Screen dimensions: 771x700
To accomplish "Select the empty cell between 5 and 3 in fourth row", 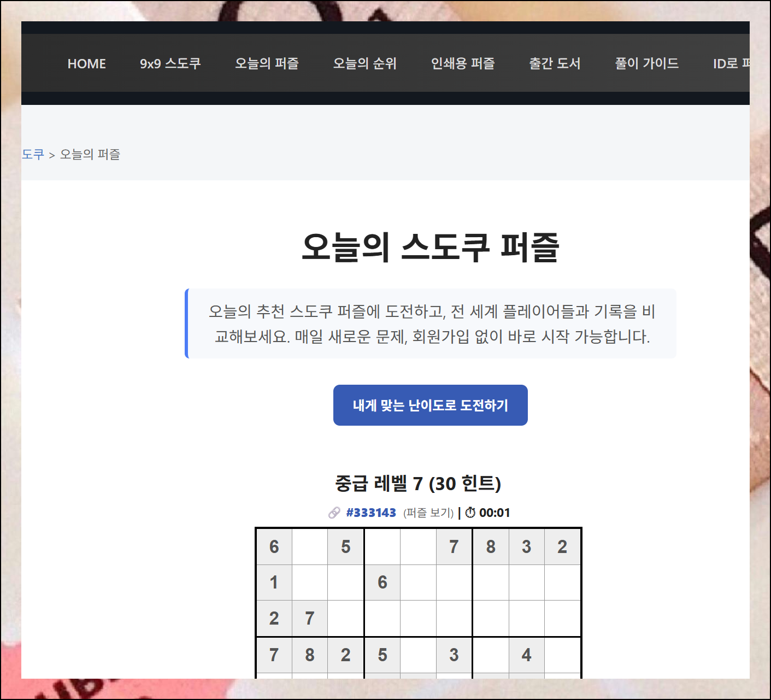I will (x=418, y=655).
